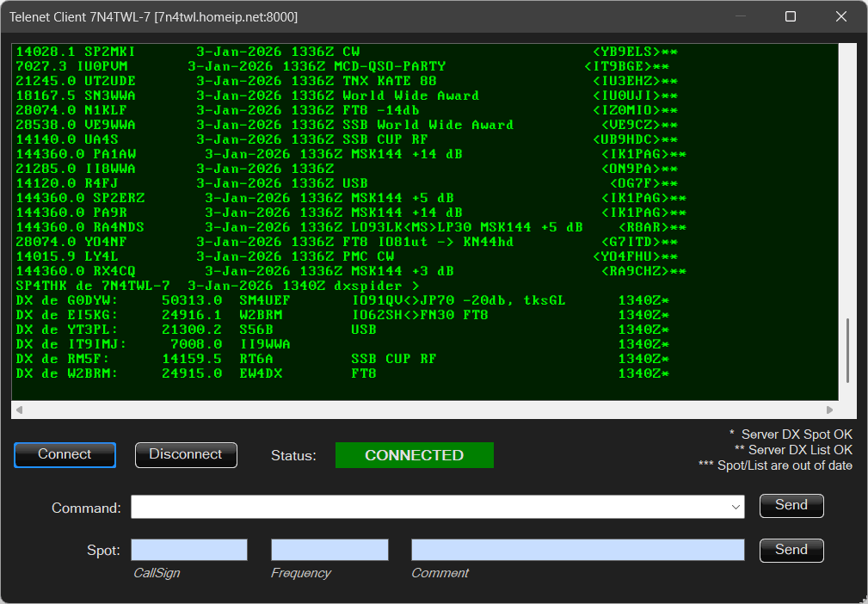This screenshot has width=868, height=604.
Task: Click the vertical scrollbar thumb of terminal
Action: pos(846,351)
